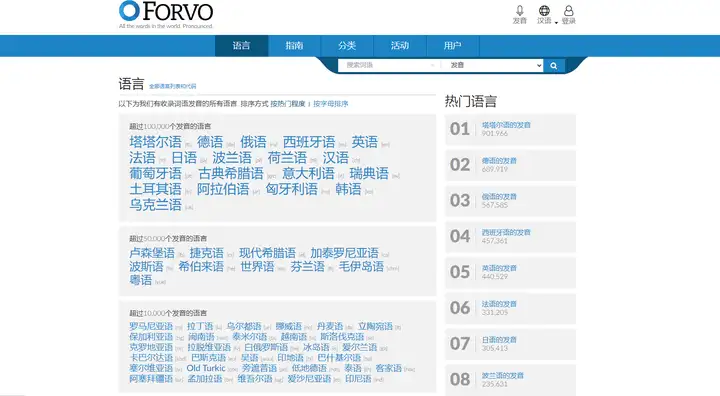720x396 pixels.
Task: Open 西班牙语的发音 in popular rank 04
Action: coord(506,232)
